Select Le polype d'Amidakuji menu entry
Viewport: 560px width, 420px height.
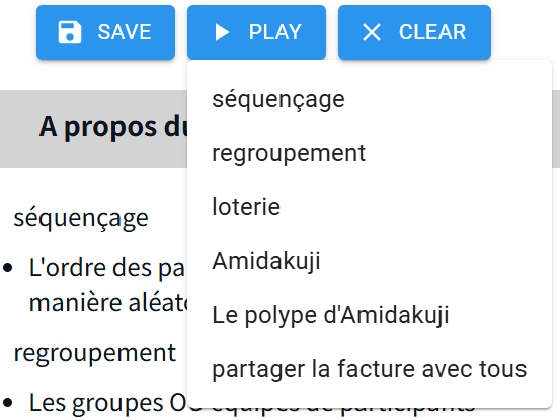[x=369, y=315]
